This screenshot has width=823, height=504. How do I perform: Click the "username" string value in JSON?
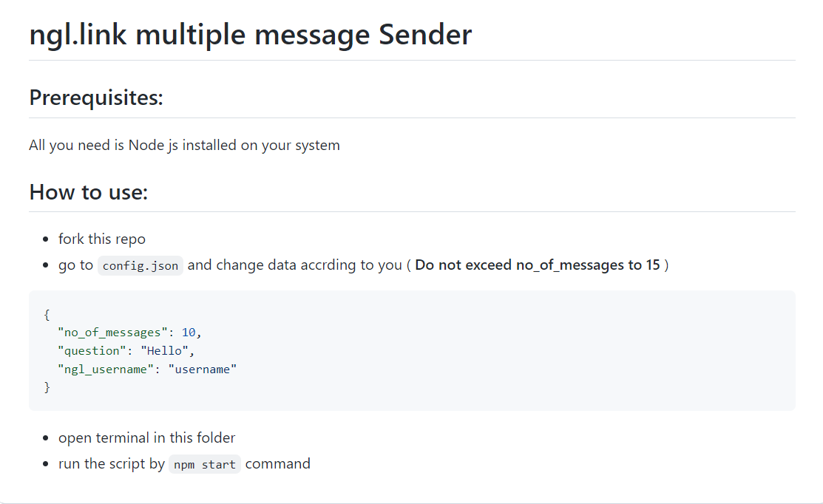point(203,370)
